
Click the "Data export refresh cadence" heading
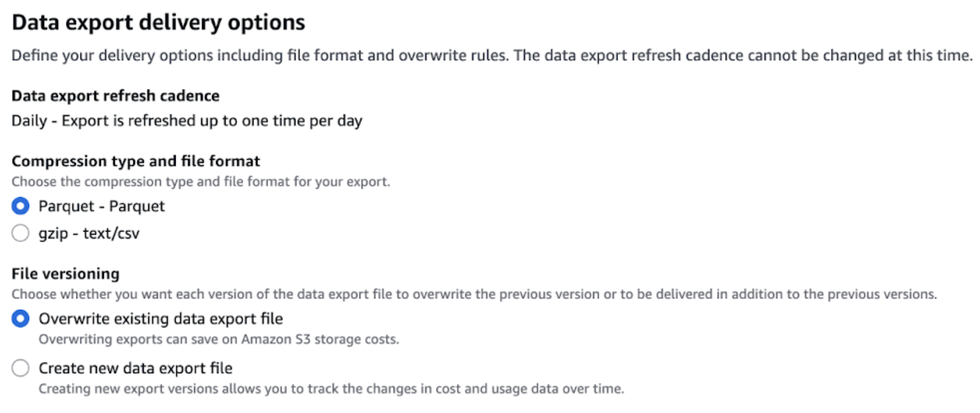point(115,96)
